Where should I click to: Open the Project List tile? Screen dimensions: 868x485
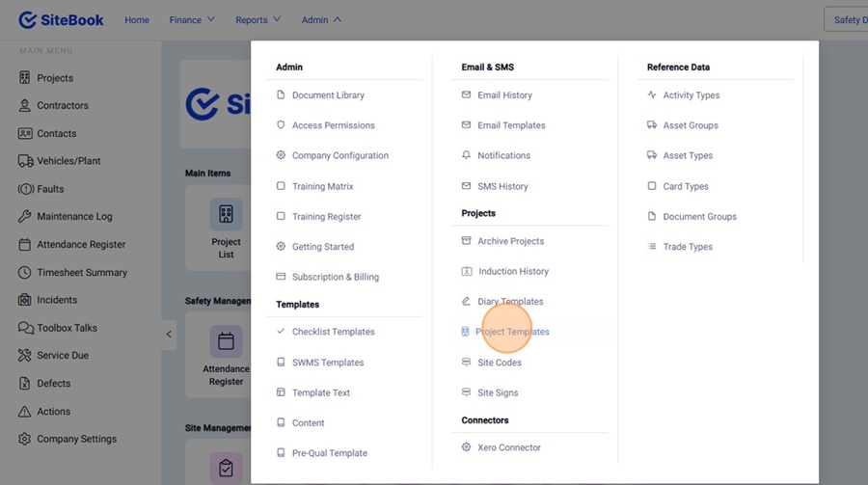(x=226, y=229)
